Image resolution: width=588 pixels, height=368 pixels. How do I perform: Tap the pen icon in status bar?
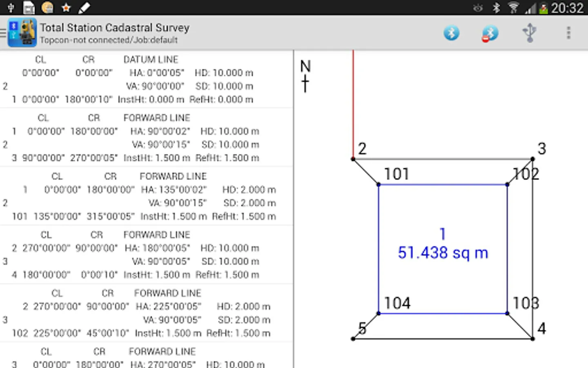(84, 8)
